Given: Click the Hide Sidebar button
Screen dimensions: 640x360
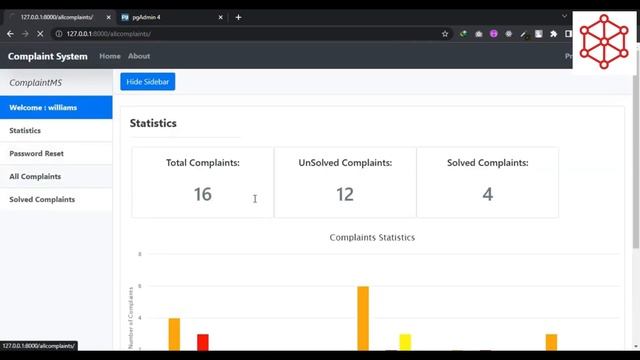Looking at the screenshot, I should (x=148, y=82).
